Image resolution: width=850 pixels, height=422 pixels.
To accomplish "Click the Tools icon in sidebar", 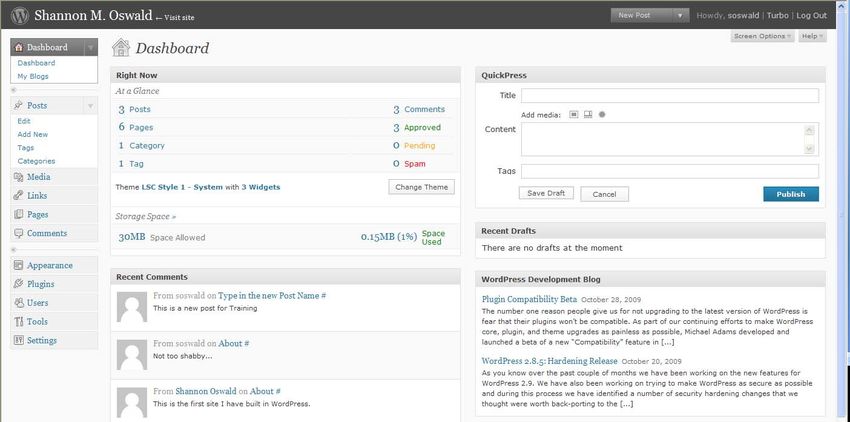I will point(19,322).
